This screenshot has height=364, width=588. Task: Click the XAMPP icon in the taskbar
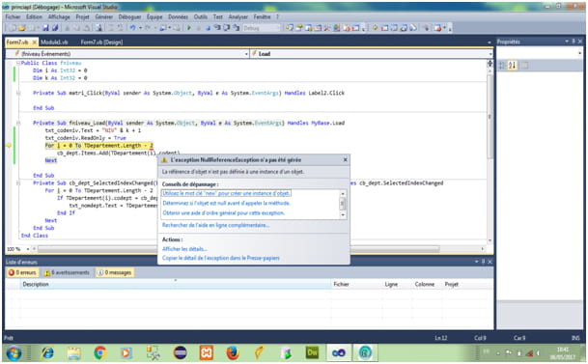pos(207,352)
